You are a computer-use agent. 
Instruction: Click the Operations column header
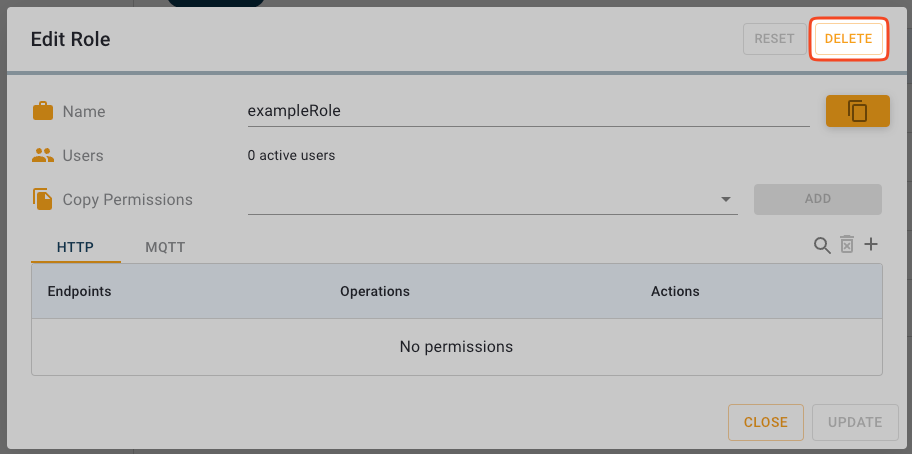(x=375, y=291)
